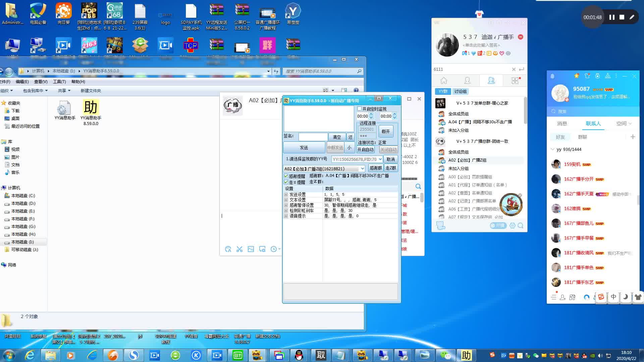The image size is (644, 362).
Task: Click the 发送 send button in YY消息助手
Action: (304, 147)
